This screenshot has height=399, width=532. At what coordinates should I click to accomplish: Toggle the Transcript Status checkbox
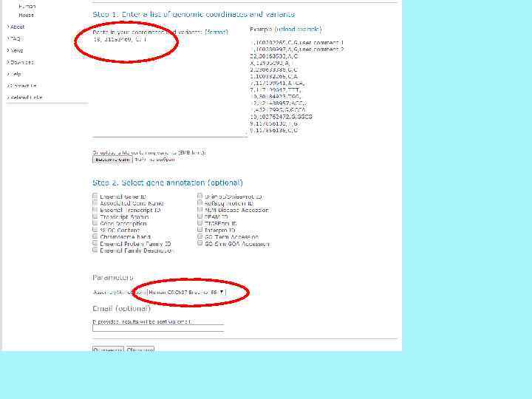click(x=95, y=216)
